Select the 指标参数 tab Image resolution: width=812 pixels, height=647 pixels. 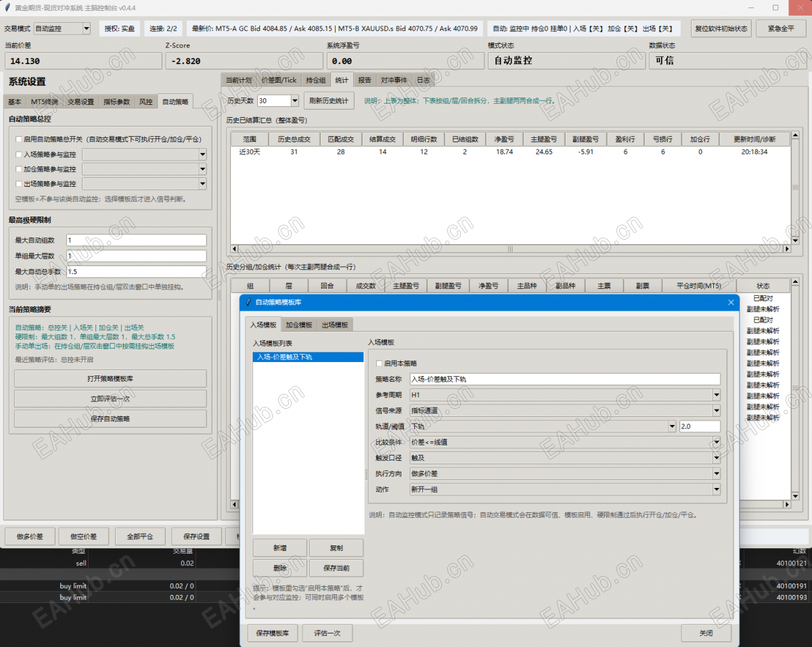point(116,102)
